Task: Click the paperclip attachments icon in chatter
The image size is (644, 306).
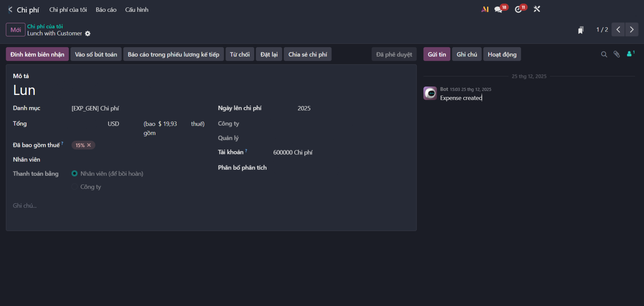Action: coord(616,54)
